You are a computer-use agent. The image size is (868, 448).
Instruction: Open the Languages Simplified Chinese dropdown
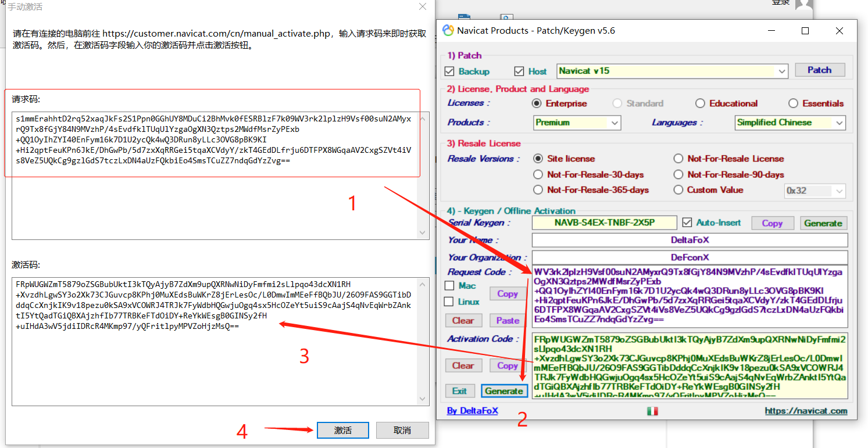[x=839, y=123]
